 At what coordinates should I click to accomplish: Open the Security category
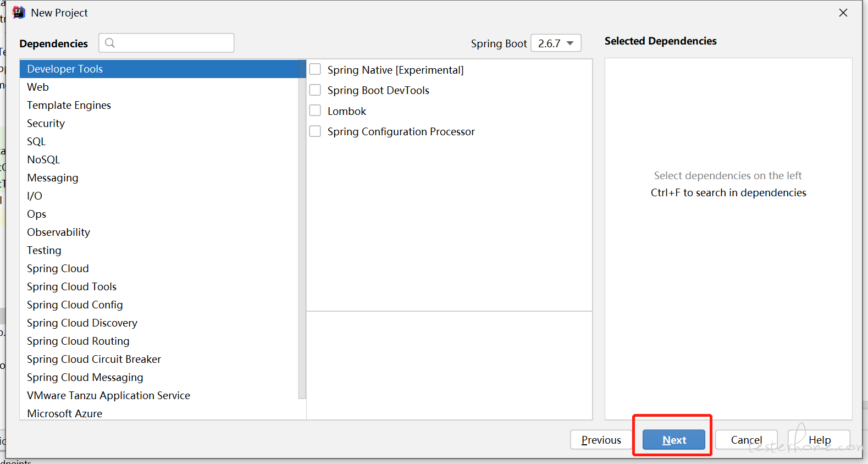tap(159, 123)
